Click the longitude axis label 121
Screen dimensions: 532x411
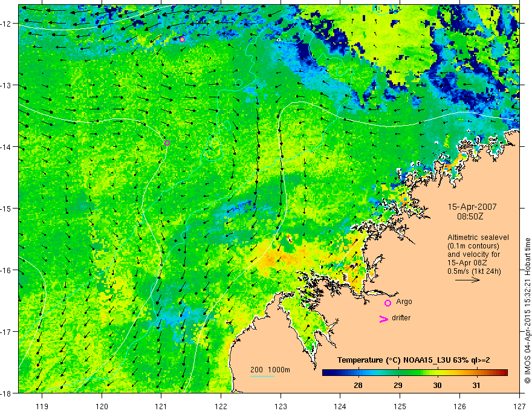[x=161, y=406]
